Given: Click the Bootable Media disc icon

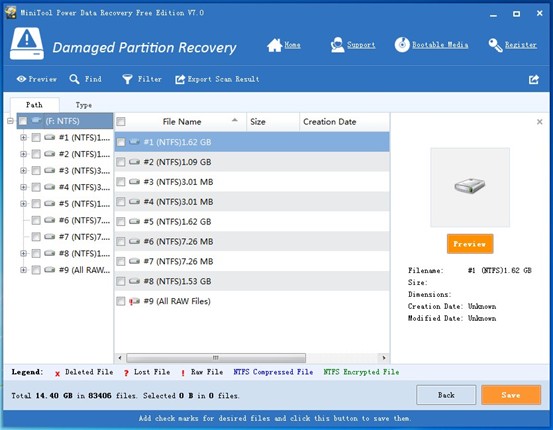Looking at the screenshot, I should tap(402, 45).
